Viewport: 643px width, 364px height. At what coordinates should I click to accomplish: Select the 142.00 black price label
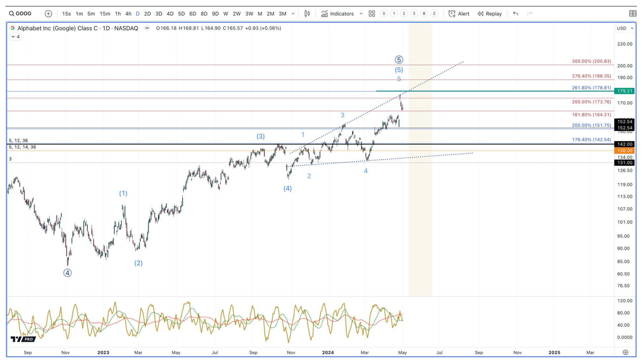[x=624, y=144]
